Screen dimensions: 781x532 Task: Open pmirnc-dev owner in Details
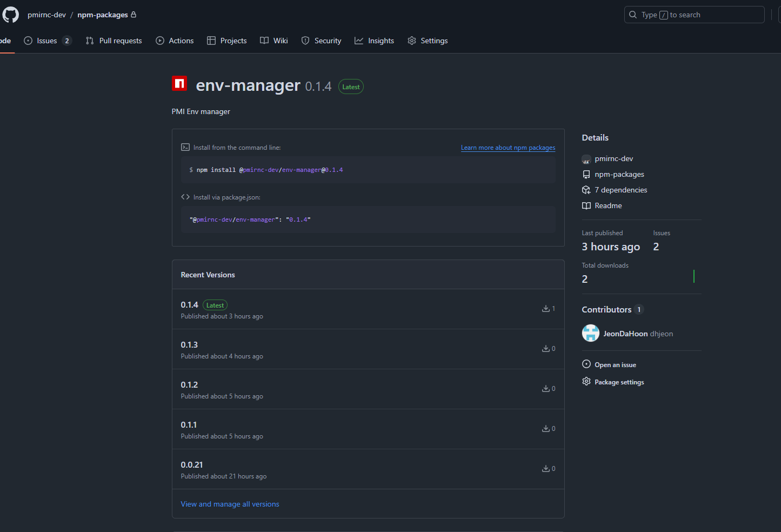point(614,158)
